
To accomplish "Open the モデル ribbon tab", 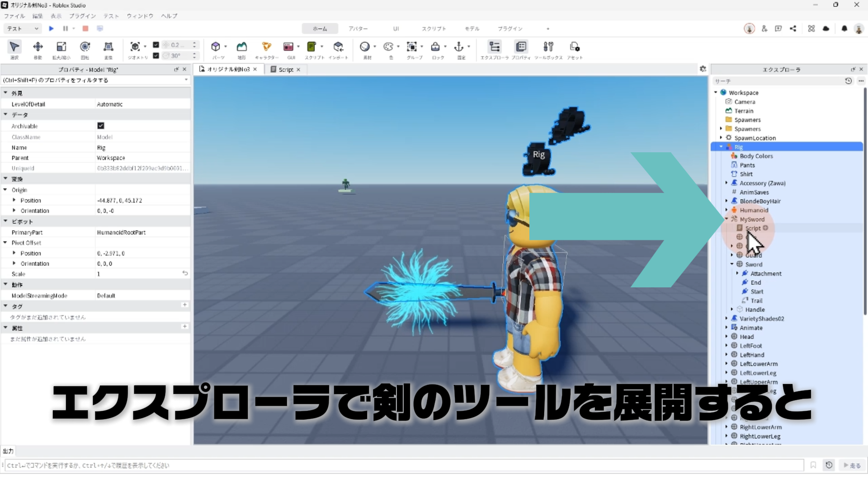I will click(472, 28).
